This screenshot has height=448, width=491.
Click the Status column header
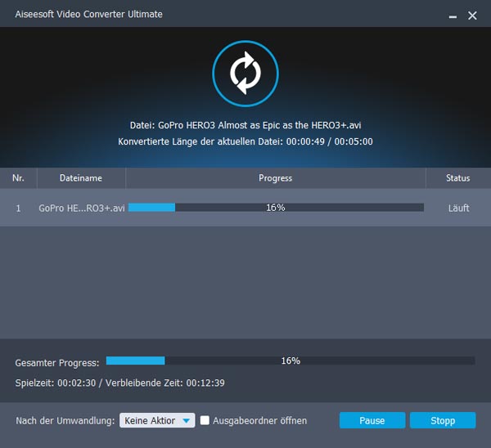457,178
